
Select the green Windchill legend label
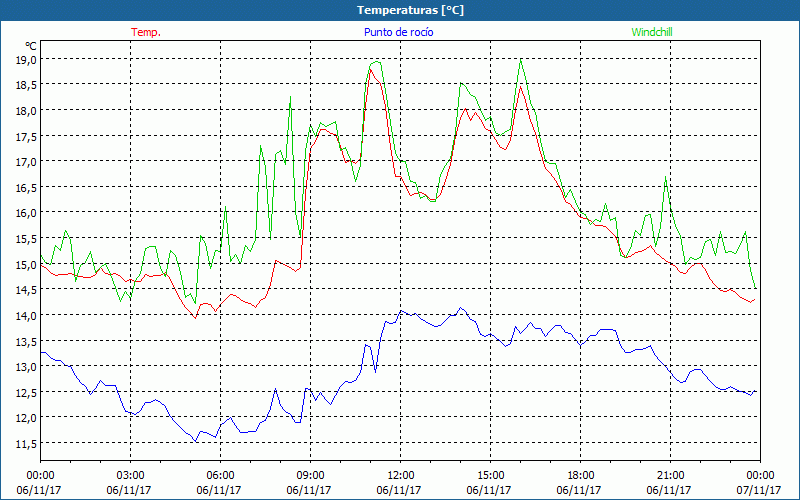[x=652, y=32]
